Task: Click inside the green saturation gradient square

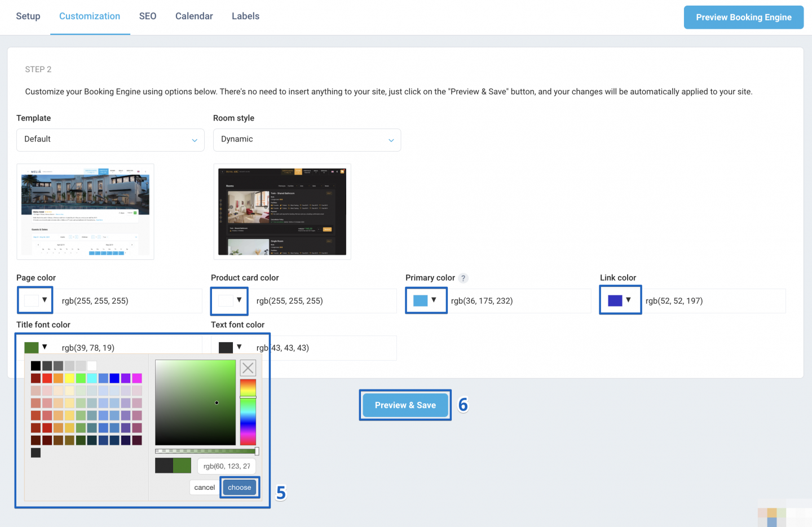Action: [195, 402]
